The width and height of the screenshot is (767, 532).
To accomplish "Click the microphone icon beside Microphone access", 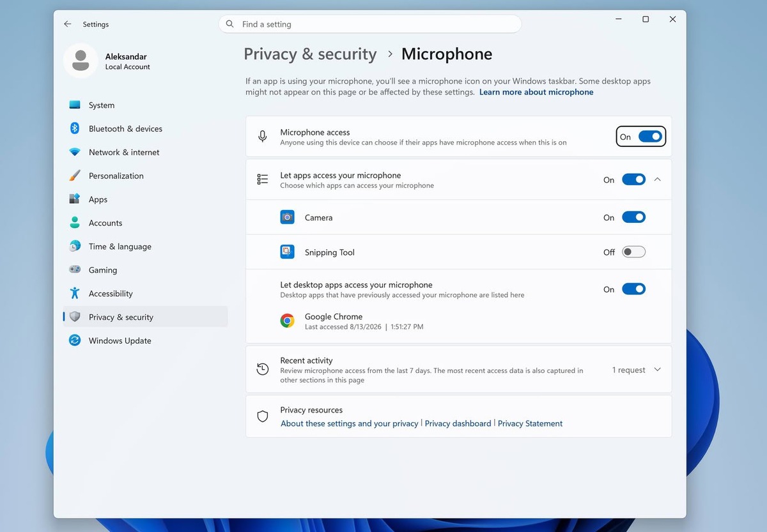I will 262,137.
